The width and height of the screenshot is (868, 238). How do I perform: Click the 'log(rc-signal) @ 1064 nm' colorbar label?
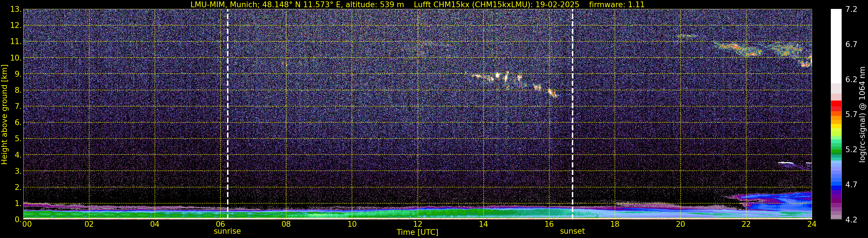(x=863, y=114)
